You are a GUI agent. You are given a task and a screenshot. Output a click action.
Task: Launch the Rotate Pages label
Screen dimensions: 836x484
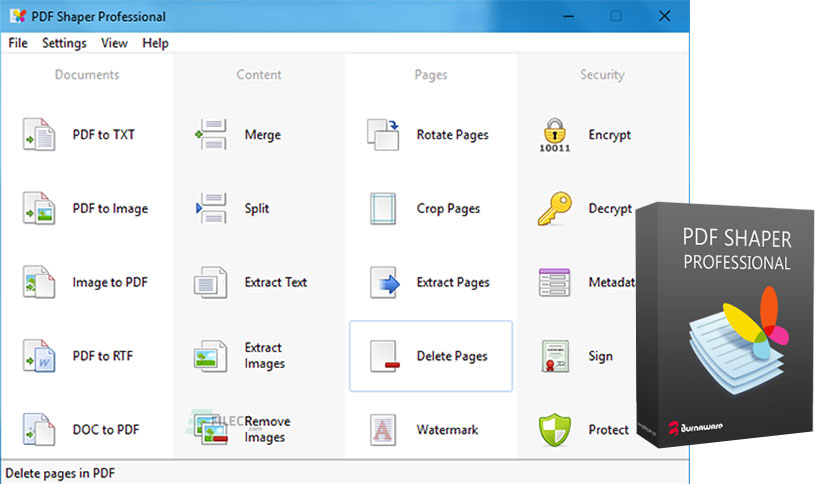[452, 135]
